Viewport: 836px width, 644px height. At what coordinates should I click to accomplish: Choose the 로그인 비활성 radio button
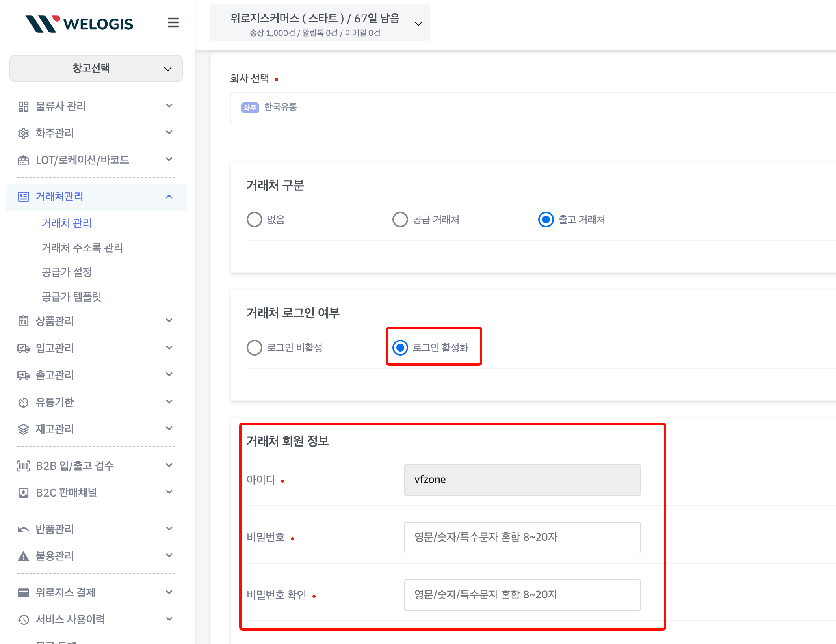click(255, 348)
